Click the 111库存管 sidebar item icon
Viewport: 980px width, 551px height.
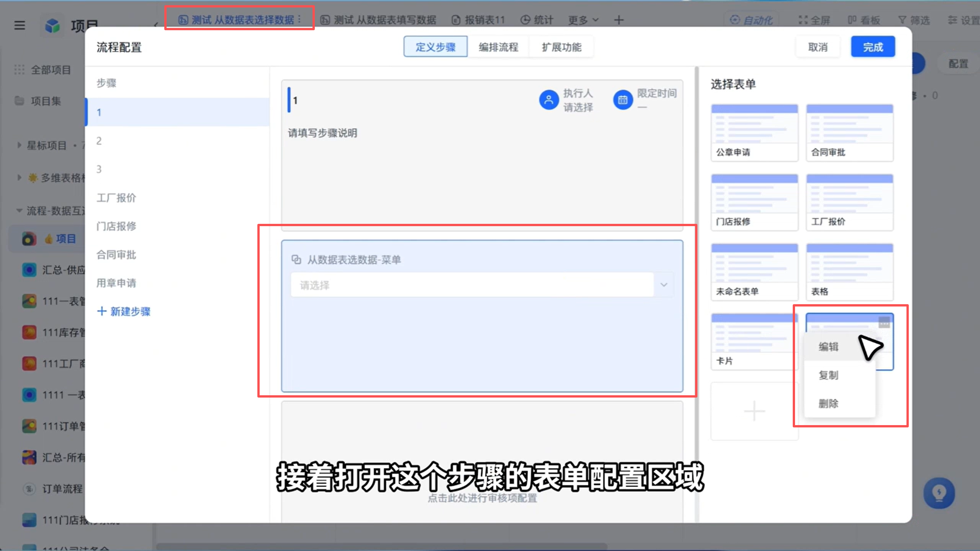click(29, 333)
